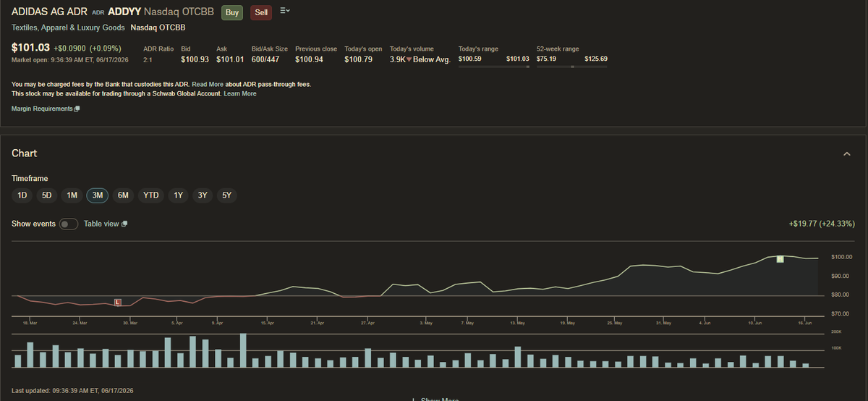
Task: Open the Margin Requirements link
Action: click(x=42, y=109)
